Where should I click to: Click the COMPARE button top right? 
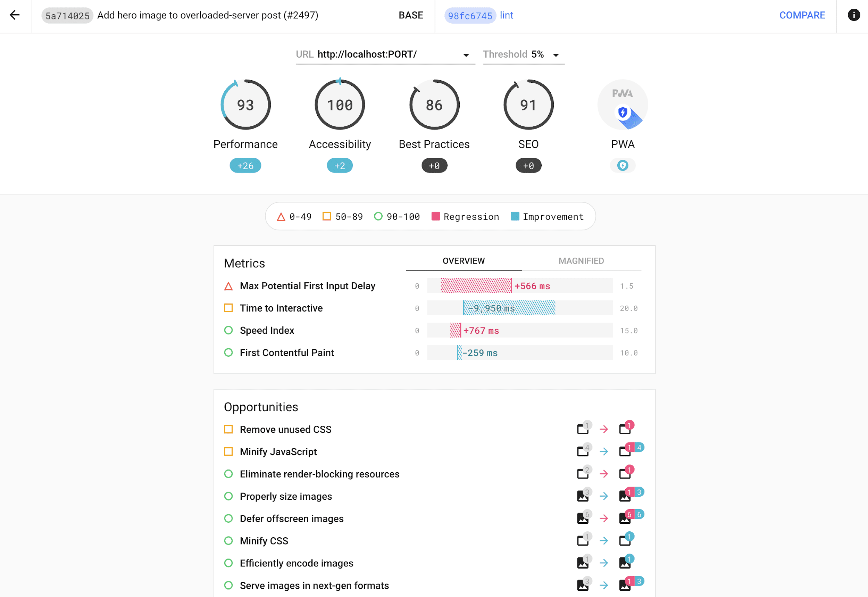(x=802, y=15)
